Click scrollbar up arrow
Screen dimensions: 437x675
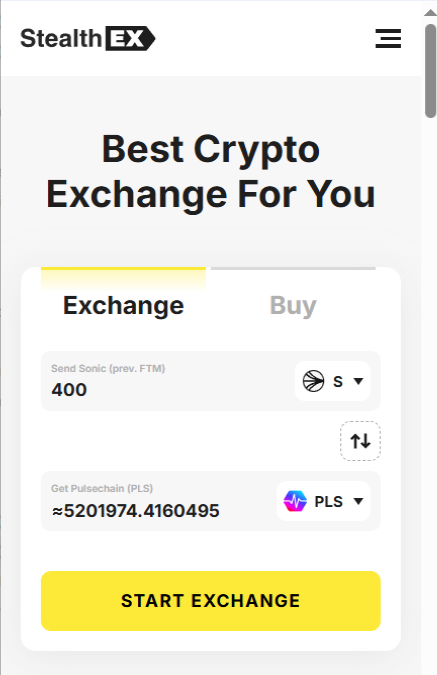tap(430, 12)
